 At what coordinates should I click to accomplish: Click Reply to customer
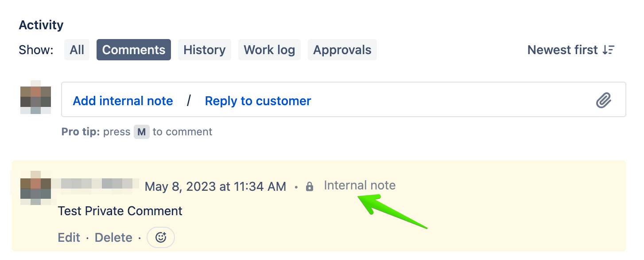pos(257,101)
